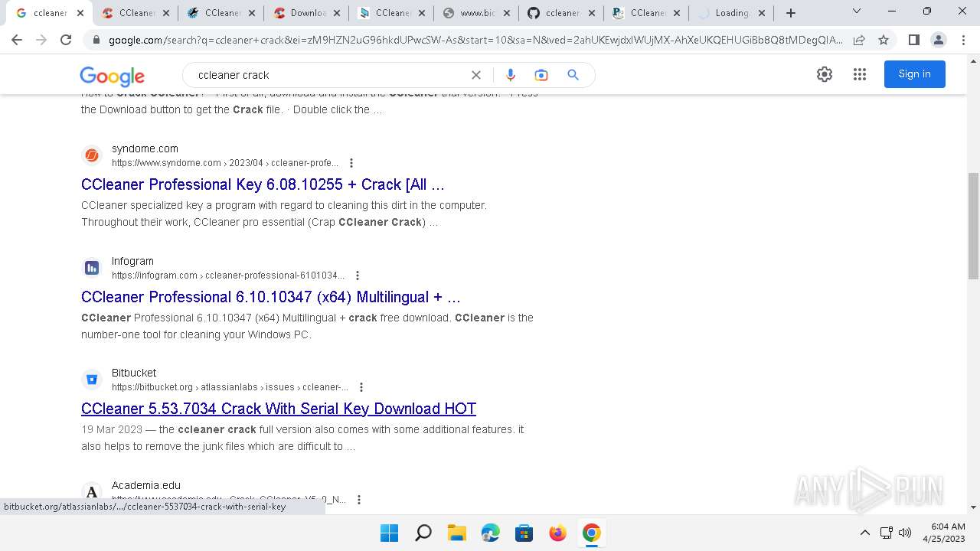The width and height of the screenshot is (980, 551).
Task: Click the Academia.edu favicon
Action: [x=92, y=492]
